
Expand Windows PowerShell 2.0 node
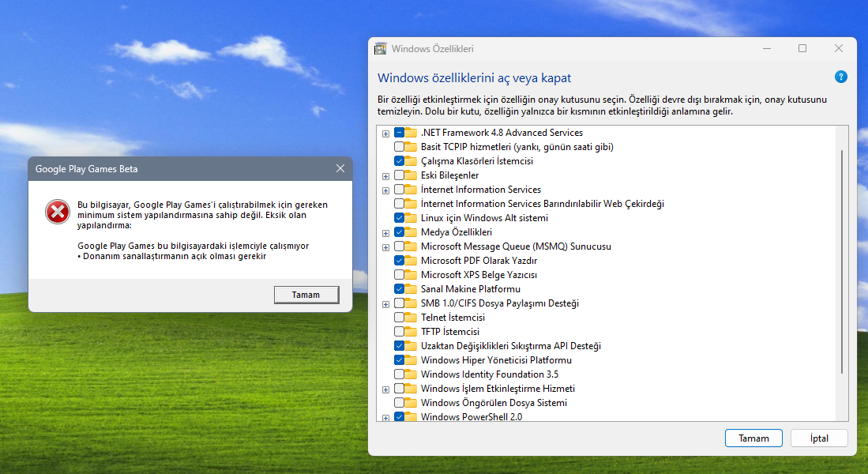pyautogui.click(x=386, y=418)
